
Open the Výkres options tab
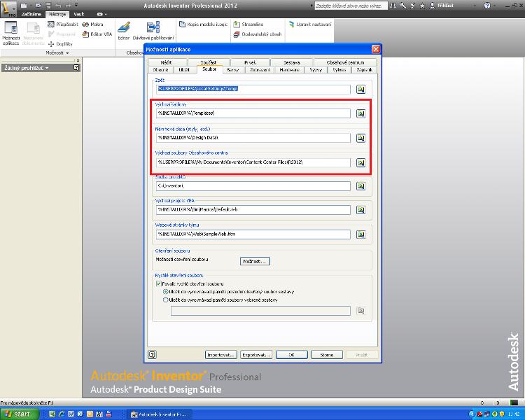(x=339, y=70)
